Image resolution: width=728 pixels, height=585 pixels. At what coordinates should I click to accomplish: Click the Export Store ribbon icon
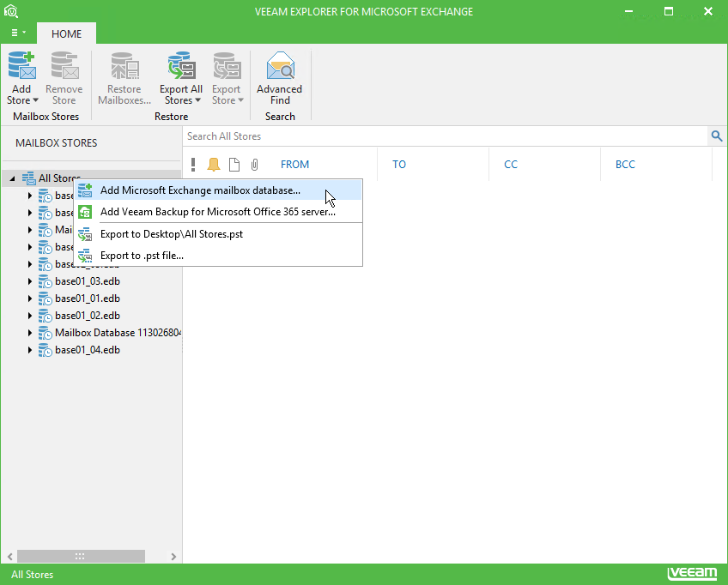[x=227, y=66]
